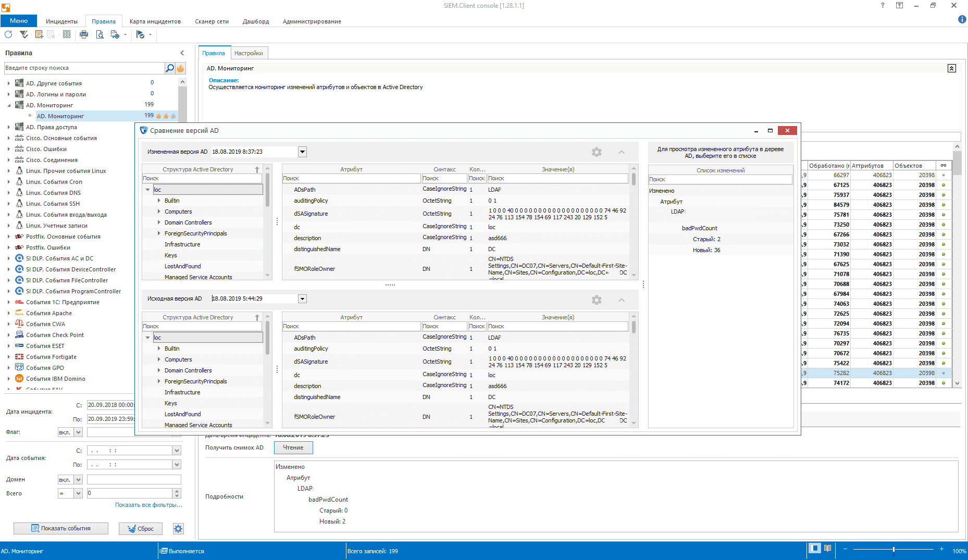Open filter settings via gear next to Сброс

[x=178, y=529]
